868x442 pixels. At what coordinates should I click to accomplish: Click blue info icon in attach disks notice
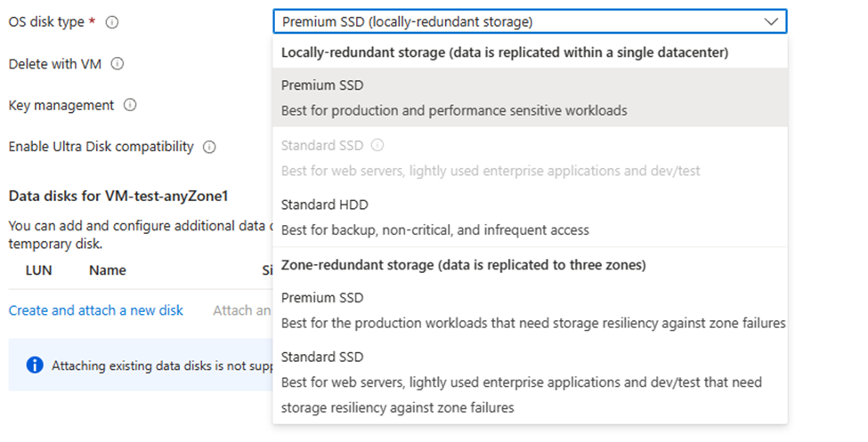point(35,365)
